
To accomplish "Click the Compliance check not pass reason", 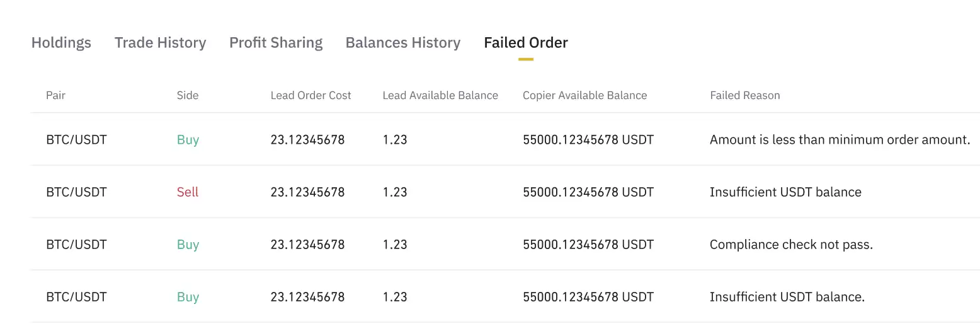I will [x=791, y=245].
